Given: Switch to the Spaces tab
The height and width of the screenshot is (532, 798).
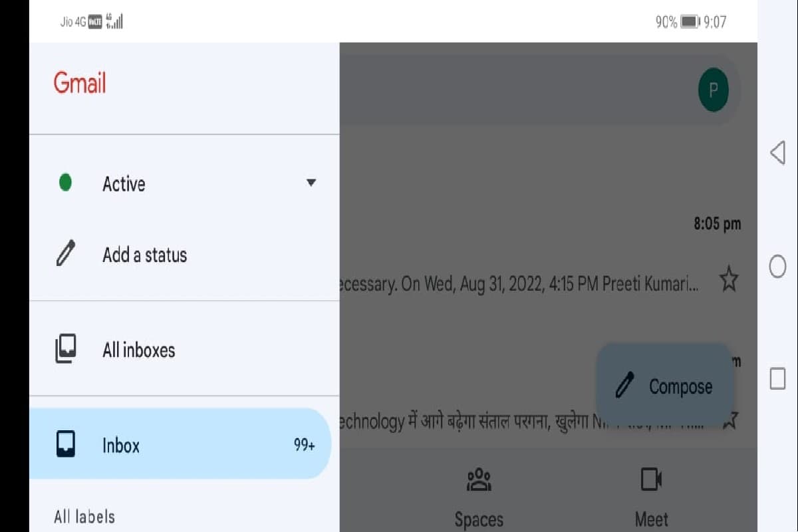Looking at the screenshot, I should click(x=479, y=519).
